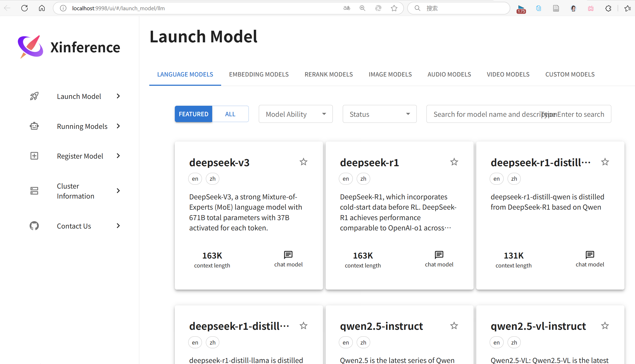This screenshot has height=364, width=635.
Task: Click the rocket icon beside Launch Model
Action: (x=34, y=96)
